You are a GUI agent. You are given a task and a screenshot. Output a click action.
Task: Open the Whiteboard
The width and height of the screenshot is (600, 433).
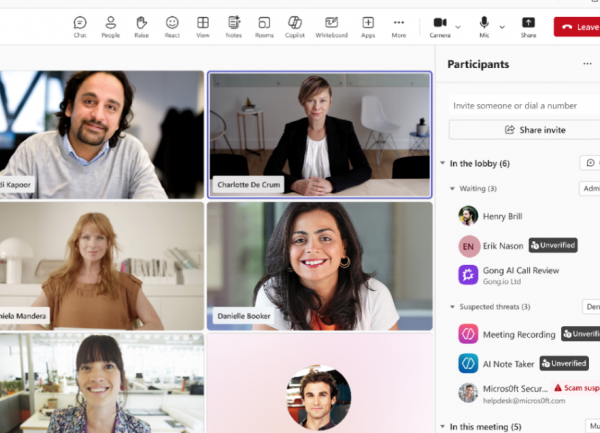point(331,27)
